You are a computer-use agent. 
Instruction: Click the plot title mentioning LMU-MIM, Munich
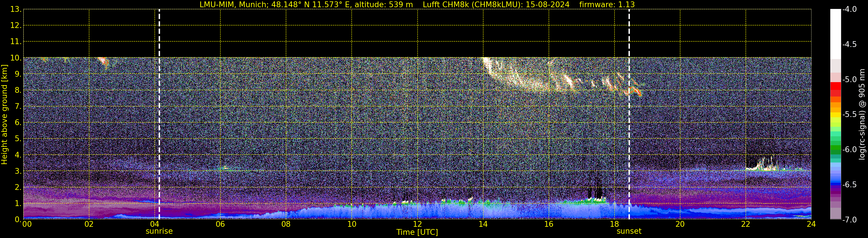[417, 4]
